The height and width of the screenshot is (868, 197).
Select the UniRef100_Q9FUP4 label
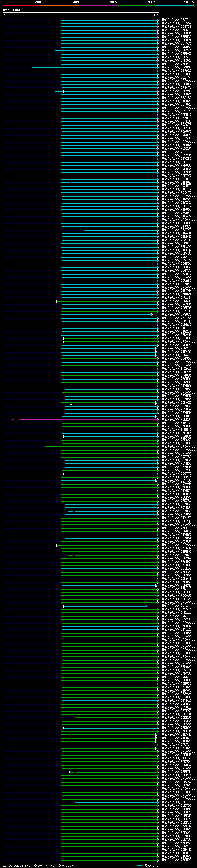pos(176,40)
